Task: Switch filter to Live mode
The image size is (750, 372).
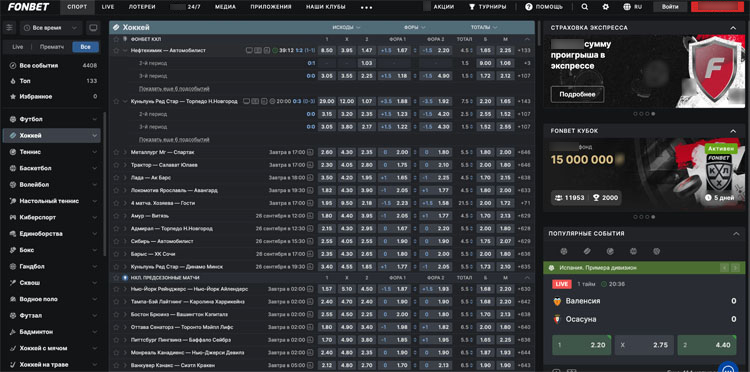Action: coord(18,47)
